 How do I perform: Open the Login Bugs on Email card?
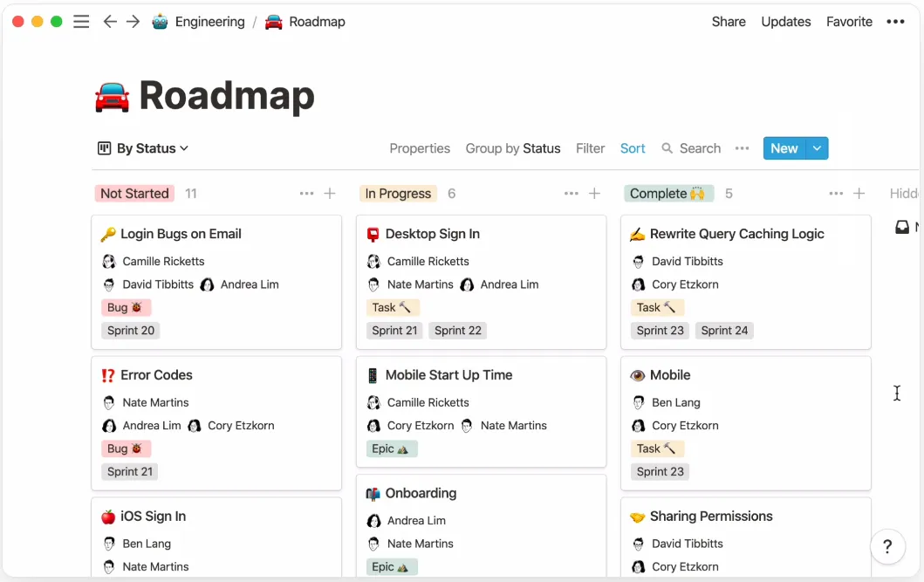pos(216,282)
